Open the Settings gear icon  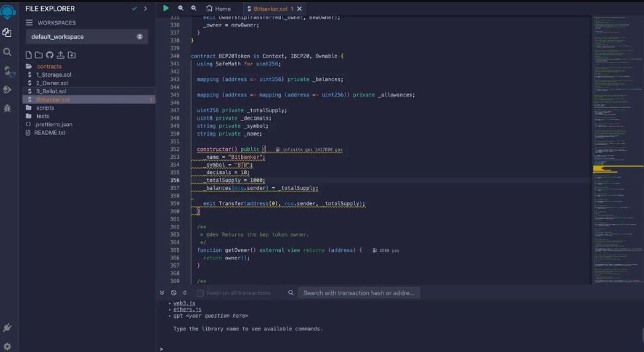coord(7,346)
